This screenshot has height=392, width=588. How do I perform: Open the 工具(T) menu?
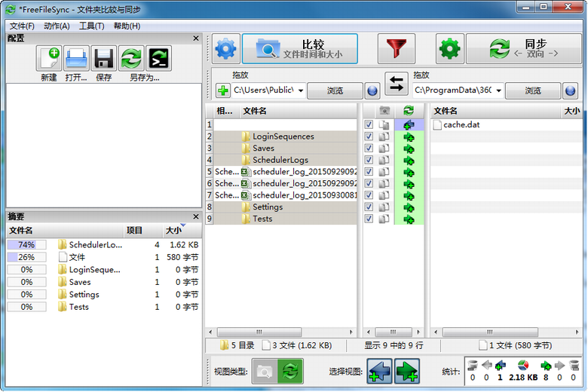91,26
